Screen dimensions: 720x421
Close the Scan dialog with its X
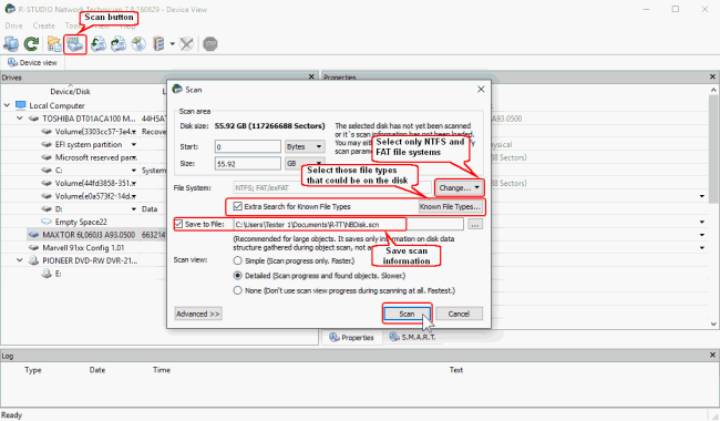tap(481, 89)
